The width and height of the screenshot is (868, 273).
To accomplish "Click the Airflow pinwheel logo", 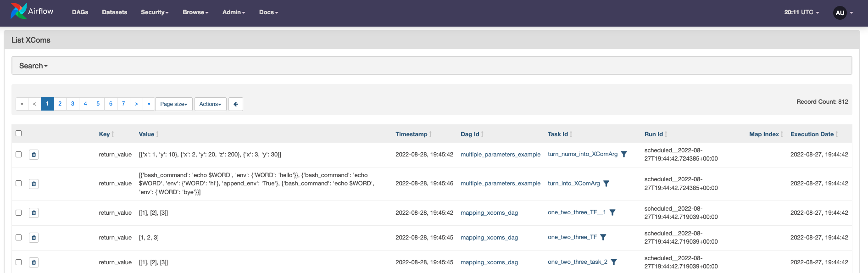I will [18, 11].
